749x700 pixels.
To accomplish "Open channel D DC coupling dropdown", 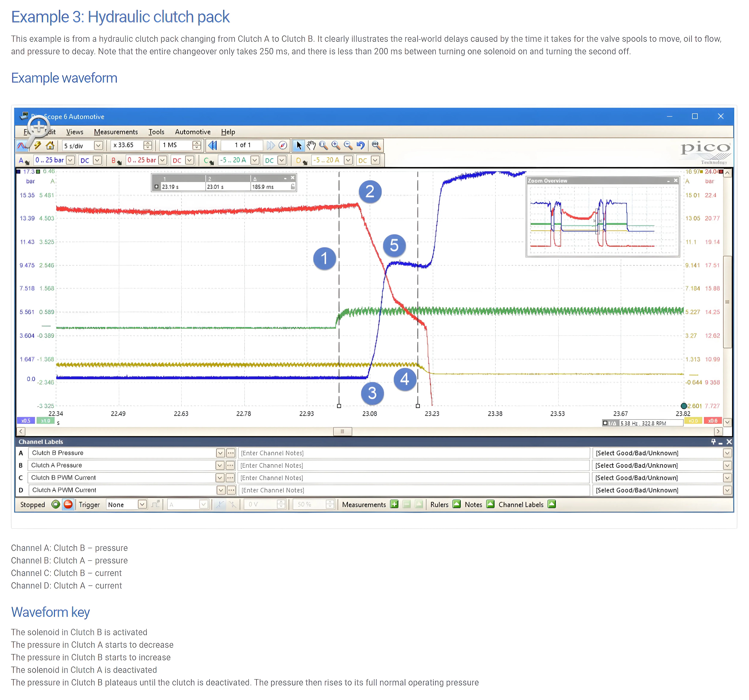I will pyautogui.click(x=375, y=160).
